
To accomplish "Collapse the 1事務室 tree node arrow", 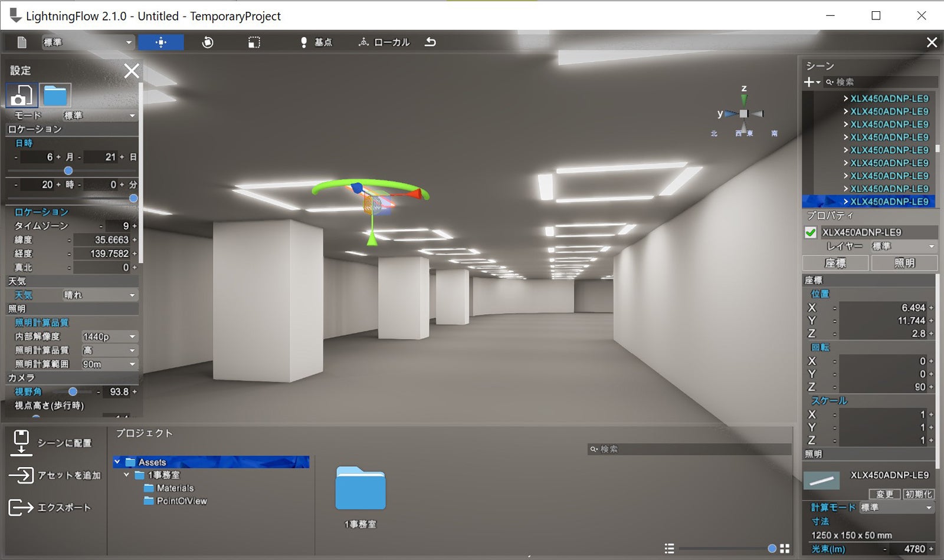I will pyautogui.click(x=126, y=475).
